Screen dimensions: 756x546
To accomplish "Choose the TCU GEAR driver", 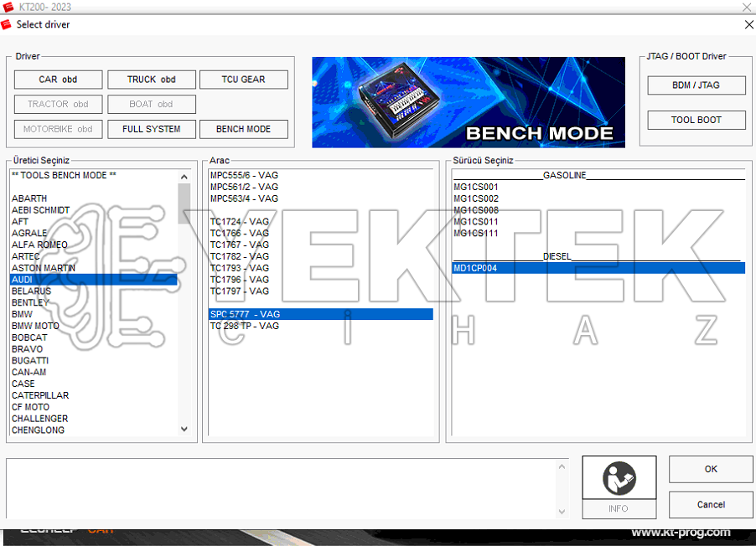I will [244, 80].
